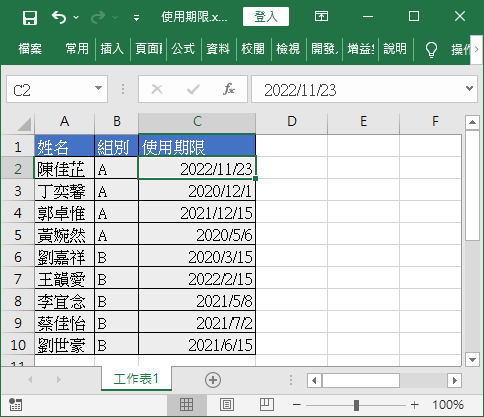This screenshot has width=484, height=417.
Task: Open Customize Quick Access Toolbar dropdown
Action: pos(136,18)
